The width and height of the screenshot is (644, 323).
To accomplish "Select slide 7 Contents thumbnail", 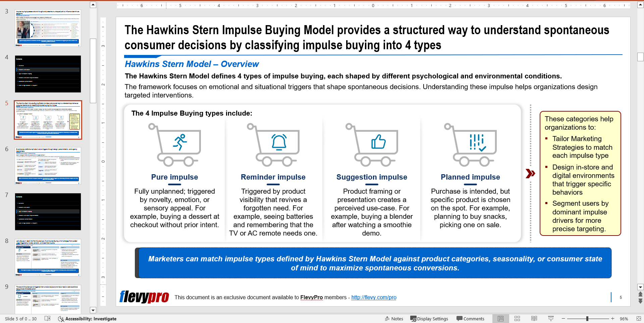I will pos(48,212).
